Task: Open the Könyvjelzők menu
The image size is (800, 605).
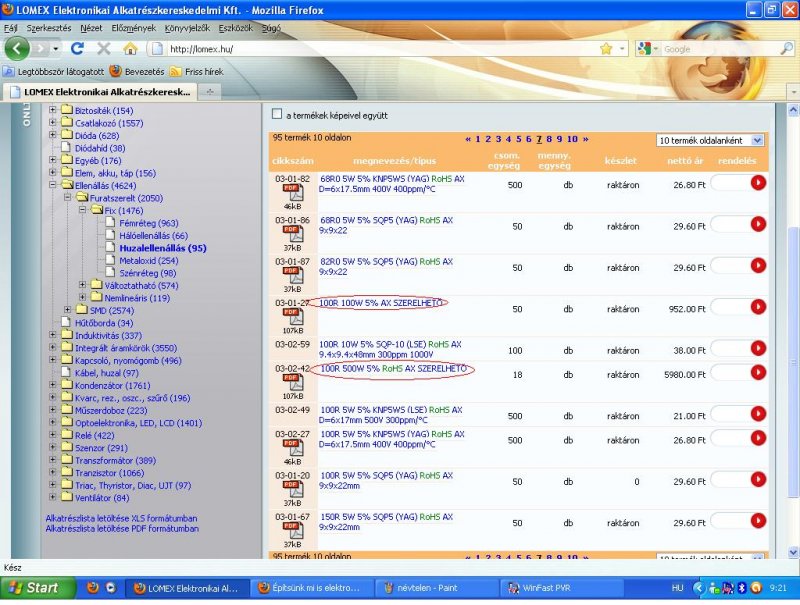Action: point(187,28)
